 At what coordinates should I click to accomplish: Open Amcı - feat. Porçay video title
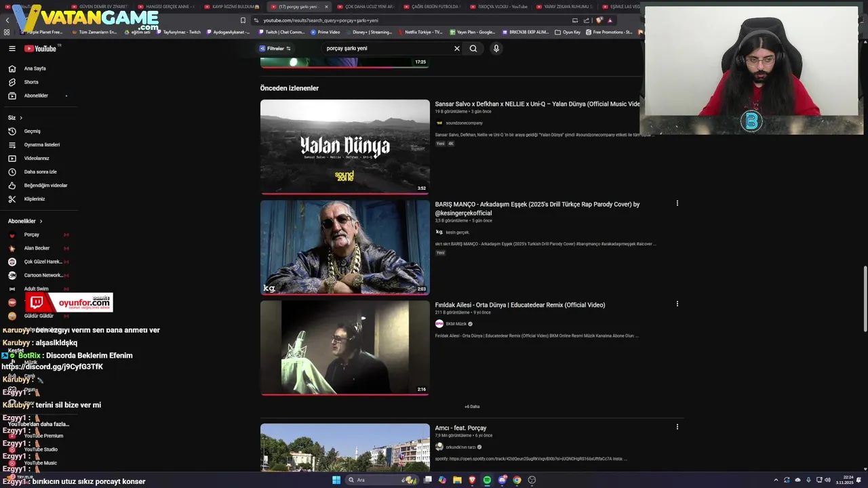click(x=460, y=428)
